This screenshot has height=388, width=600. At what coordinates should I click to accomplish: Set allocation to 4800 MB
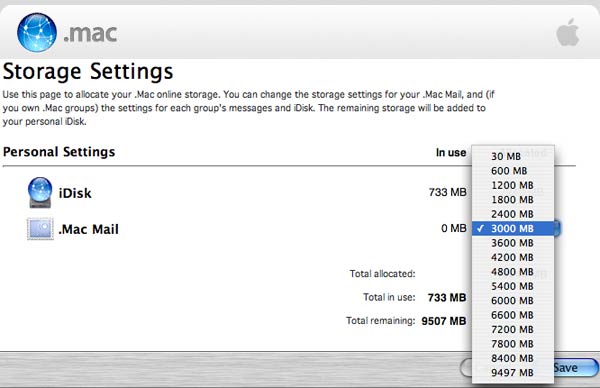point(513,272)
